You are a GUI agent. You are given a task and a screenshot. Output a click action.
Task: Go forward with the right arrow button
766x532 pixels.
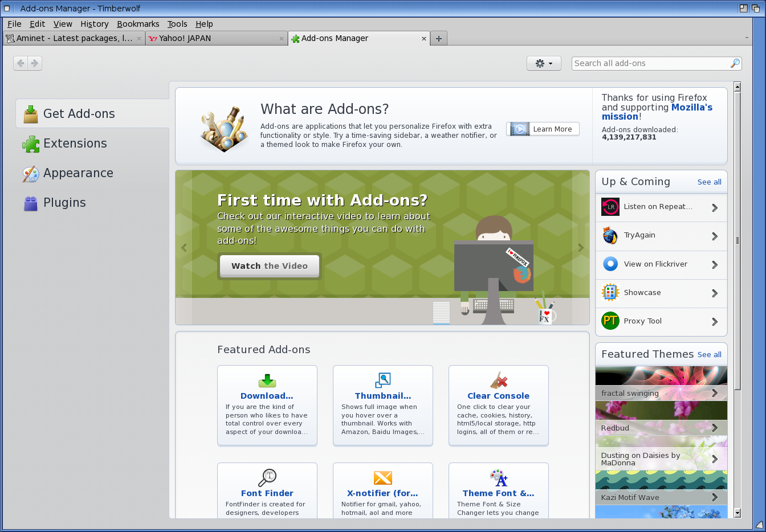pos(35,63)
